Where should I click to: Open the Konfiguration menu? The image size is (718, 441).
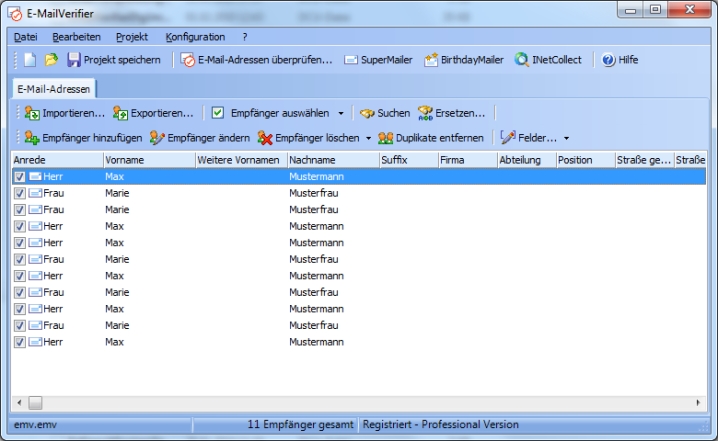point(195,37)
